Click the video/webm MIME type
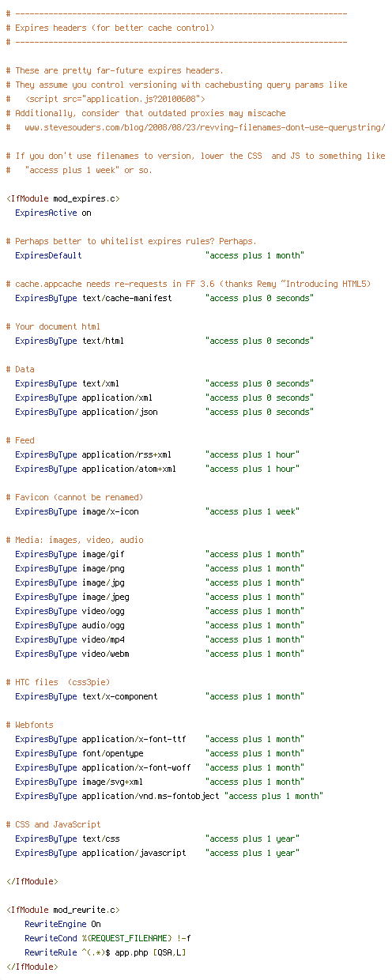Screen dimensions: 392x980 coord(106,654)
